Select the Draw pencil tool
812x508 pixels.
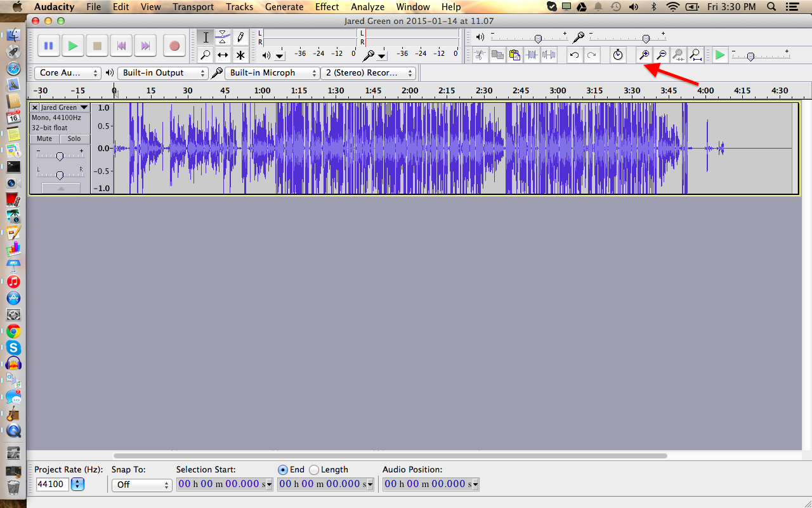tap(240, 37)
